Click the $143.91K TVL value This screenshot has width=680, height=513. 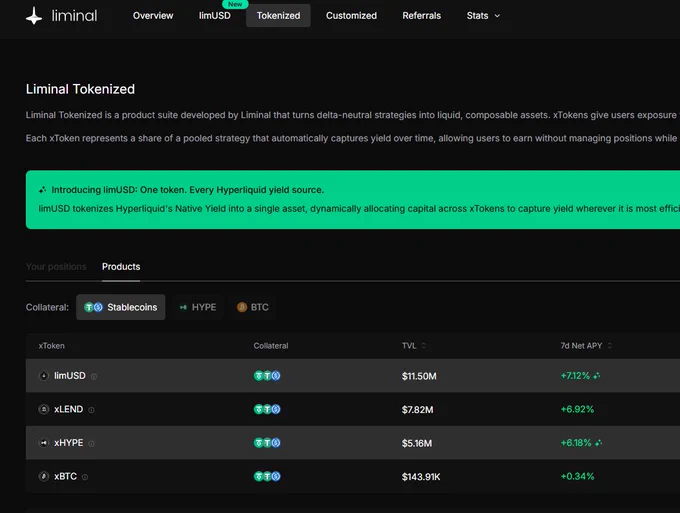pos(421,477)
